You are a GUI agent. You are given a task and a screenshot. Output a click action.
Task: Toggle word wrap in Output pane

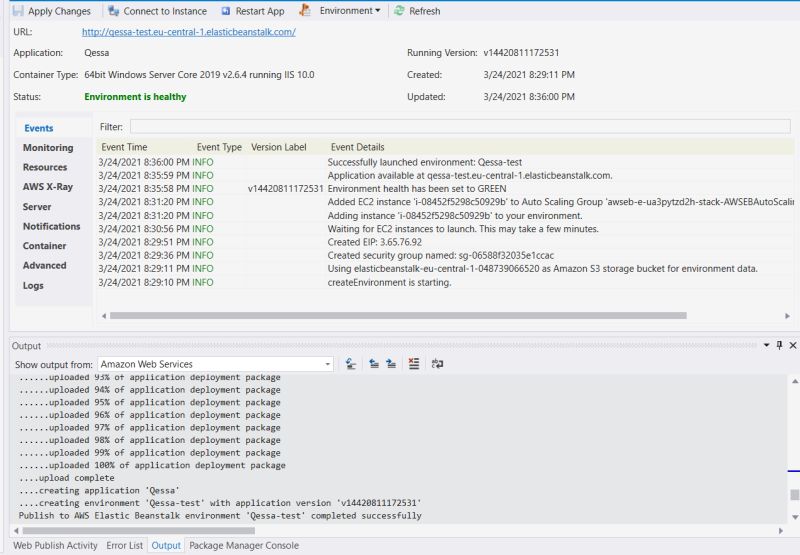(x=437, y=364)
